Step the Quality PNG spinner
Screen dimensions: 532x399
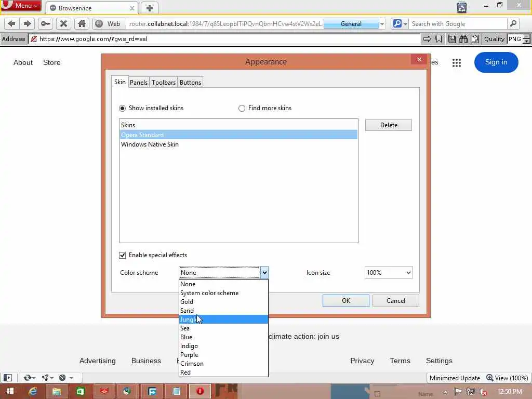(x=526, y=39)
